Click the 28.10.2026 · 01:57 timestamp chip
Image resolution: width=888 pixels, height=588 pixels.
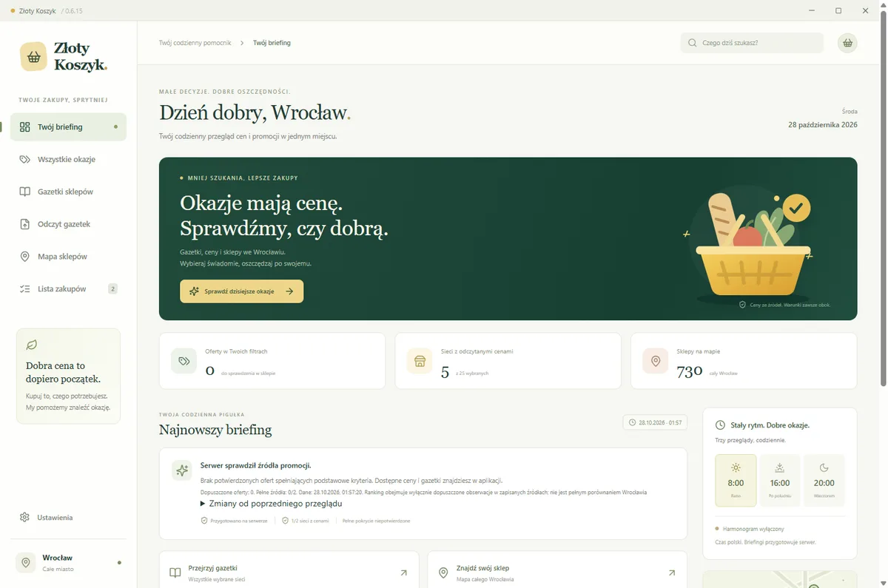655,422
